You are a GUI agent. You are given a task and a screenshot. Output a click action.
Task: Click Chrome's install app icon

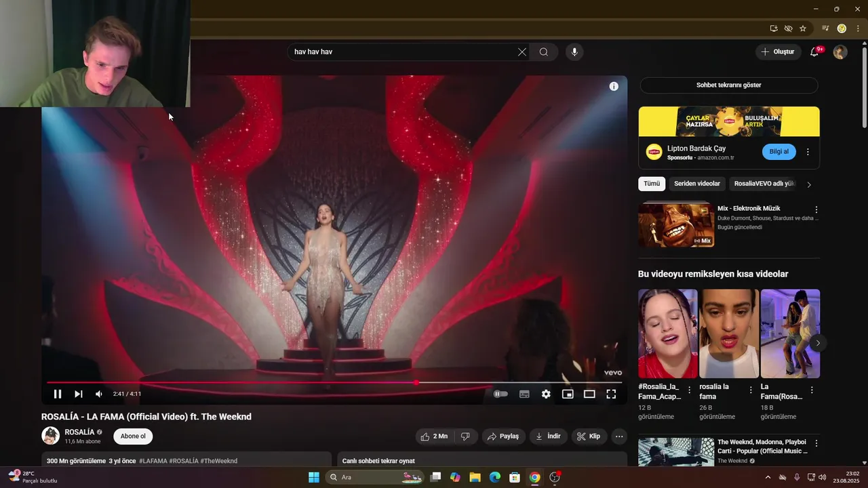click(x=774, y=28)
